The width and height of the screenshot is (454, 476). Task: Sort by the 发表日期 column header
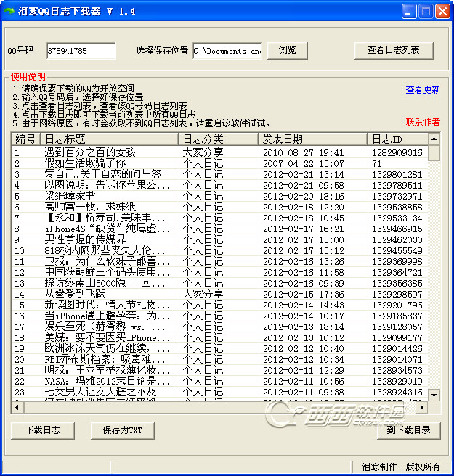pos(312,139)
